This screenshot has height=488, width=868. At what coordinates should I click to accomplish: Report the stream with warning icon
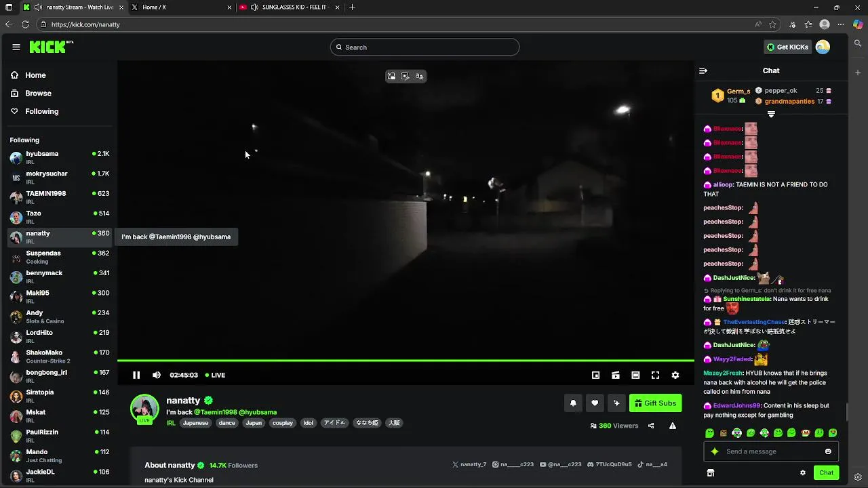click(672, 426)
